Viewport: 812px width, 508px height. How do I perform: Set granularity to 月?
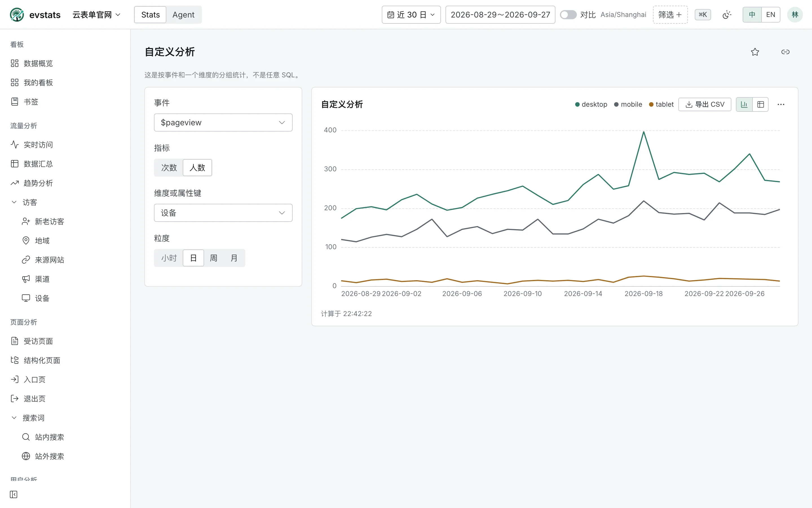tap(234, 258)
